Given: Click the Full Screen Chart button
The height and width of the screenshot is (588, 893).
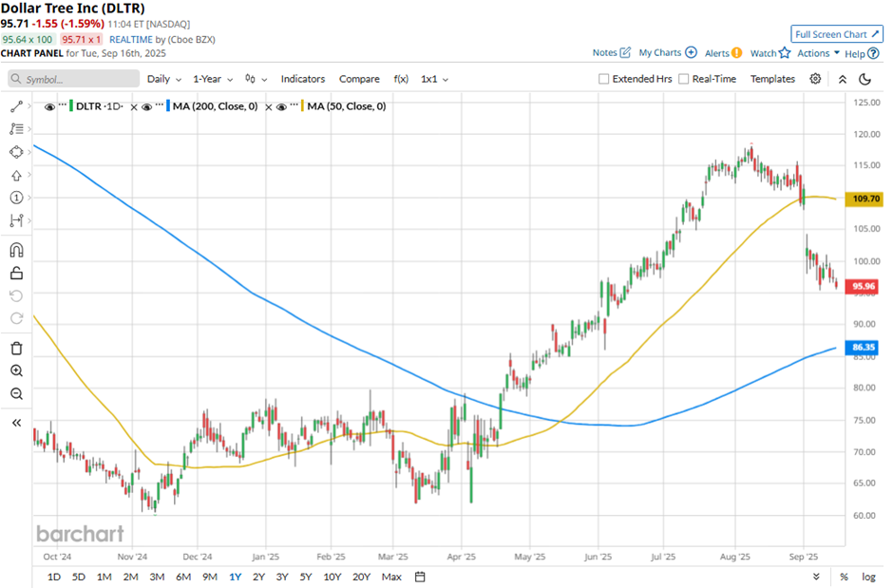Looking at the screenshot, I should click(837, 34).
